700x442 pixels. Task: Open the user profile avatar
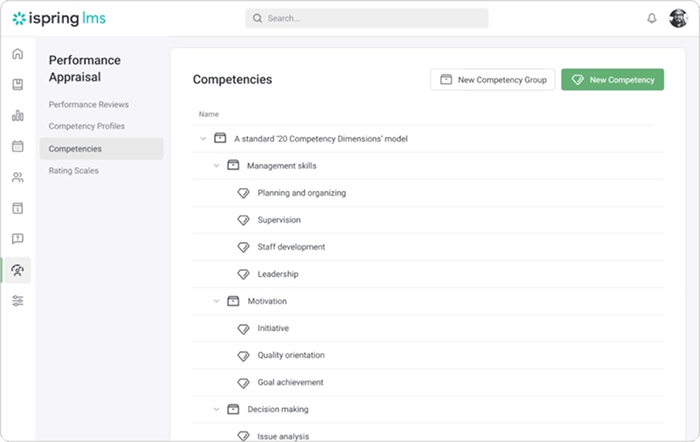(x=678, y=18)
